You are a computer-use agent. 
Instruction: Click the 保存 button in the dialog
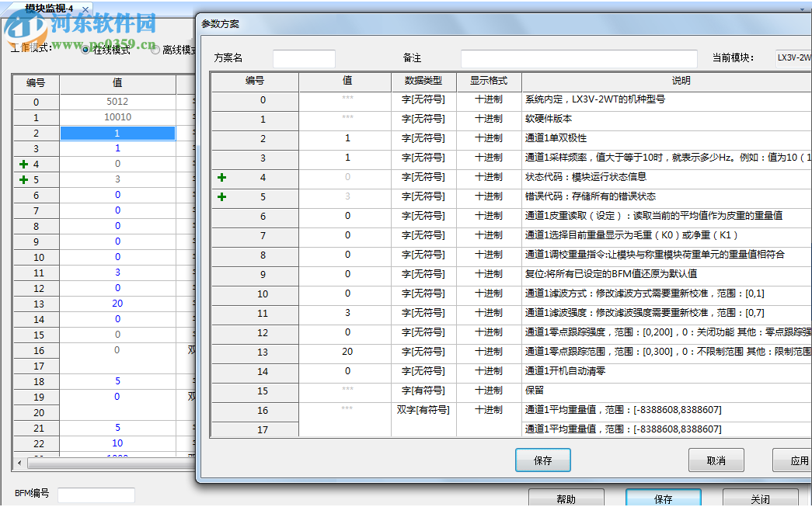[x=542, y=460]
